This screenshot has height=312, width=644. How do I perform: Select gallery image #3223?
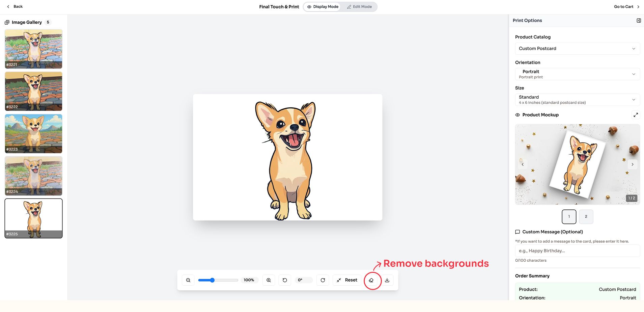point(34,134)
